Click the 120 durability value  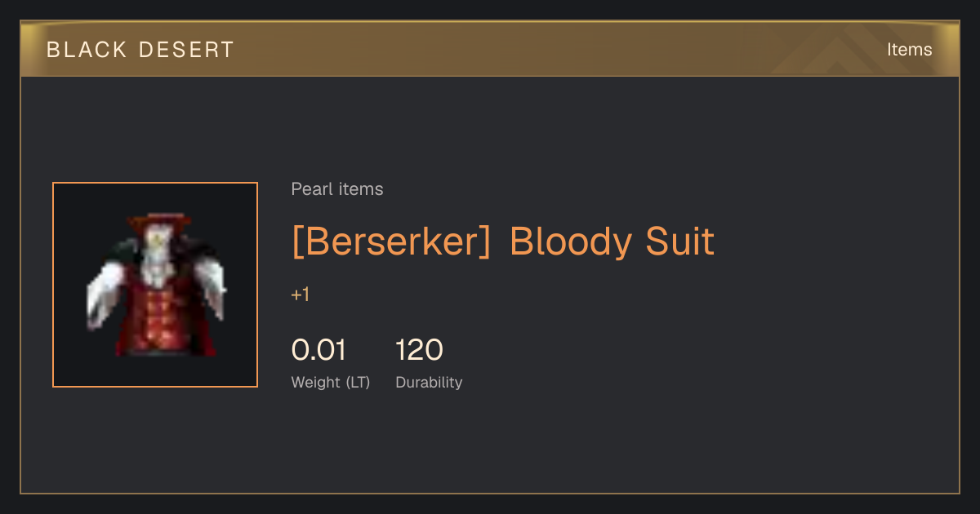coord(419,350)
